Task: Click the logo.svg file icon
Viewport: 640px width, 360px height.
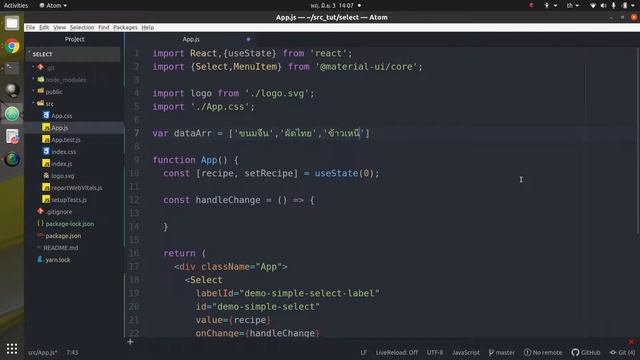Action: [x=46, y=176]
